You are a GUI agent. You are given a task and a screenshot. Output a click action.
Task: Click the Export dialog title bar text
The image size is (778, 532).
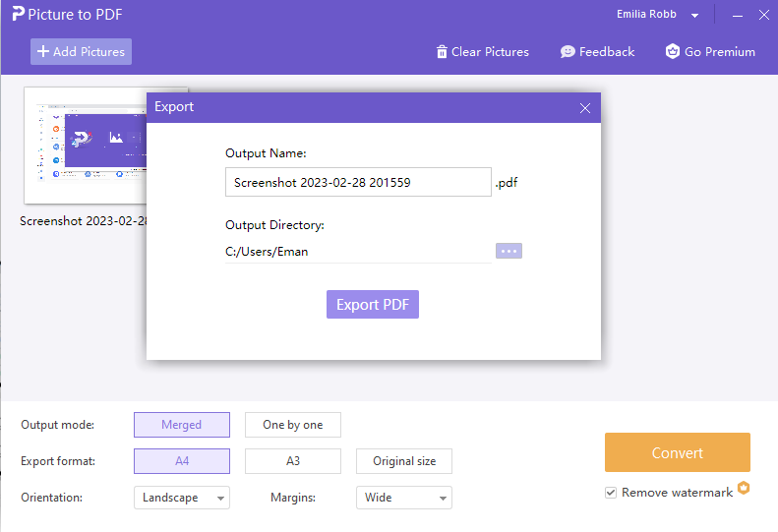pyautogui.click(x=174, y=107)
